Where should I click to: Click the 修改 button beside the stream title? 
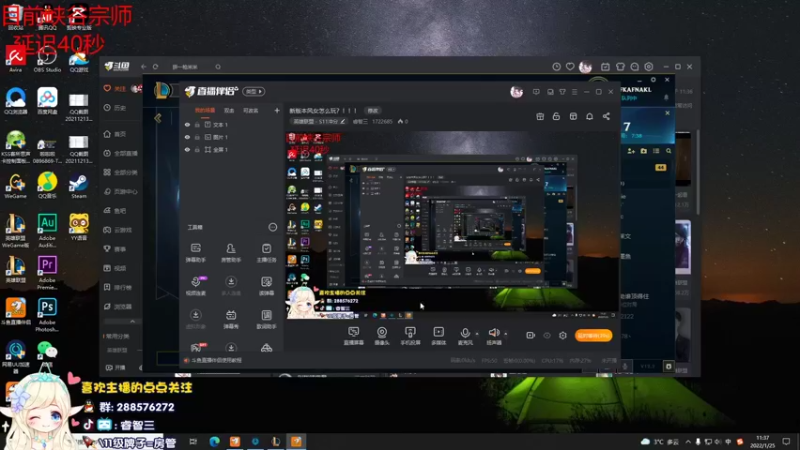point(373,111)
